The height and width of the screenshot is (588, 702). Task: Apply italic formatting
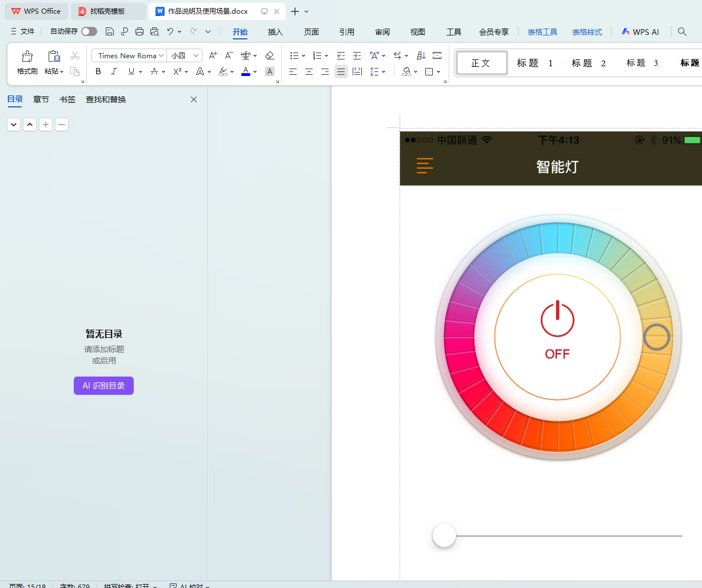pyautogui.click(x=114, y=71)
